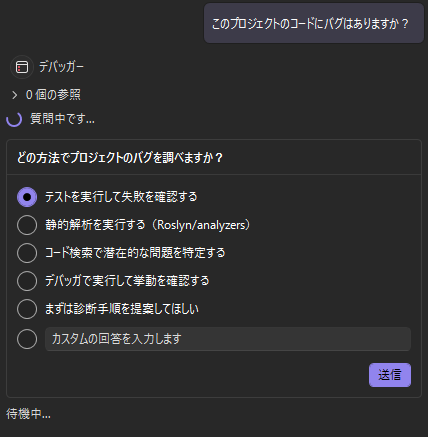428x437 pixels.
Task: Click the デバッガー label text
Action: [x=61, y=67]
